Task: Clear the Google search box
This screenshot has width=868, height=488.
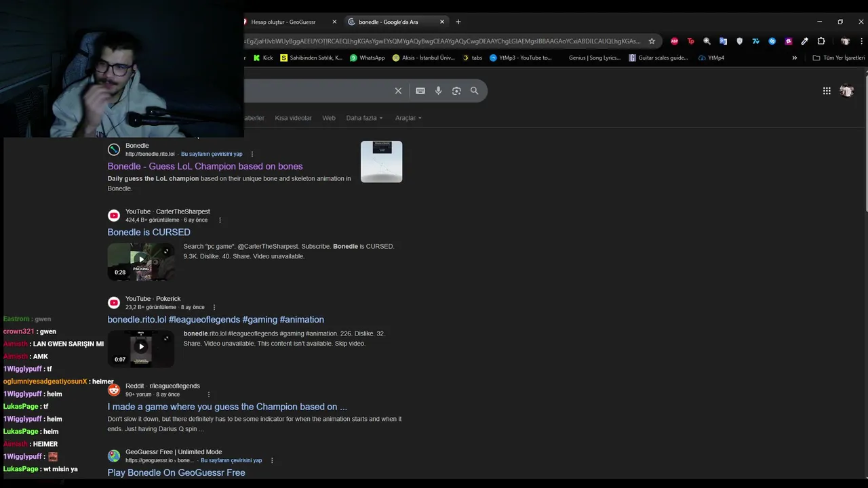Action: [x=398, y=91]
